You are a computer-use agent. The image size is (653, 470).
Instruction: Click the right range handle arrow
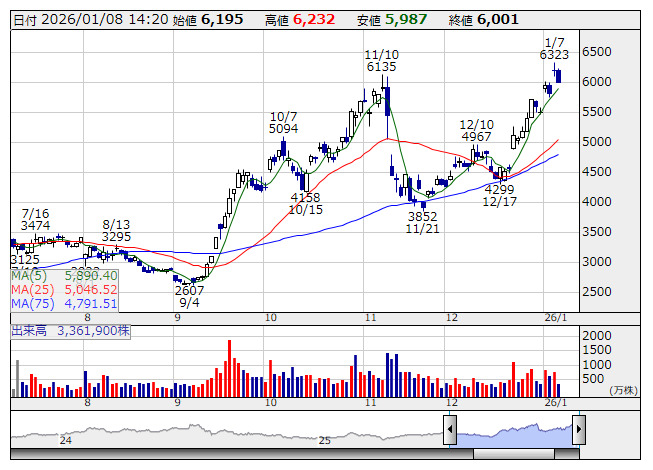point(578,430)
